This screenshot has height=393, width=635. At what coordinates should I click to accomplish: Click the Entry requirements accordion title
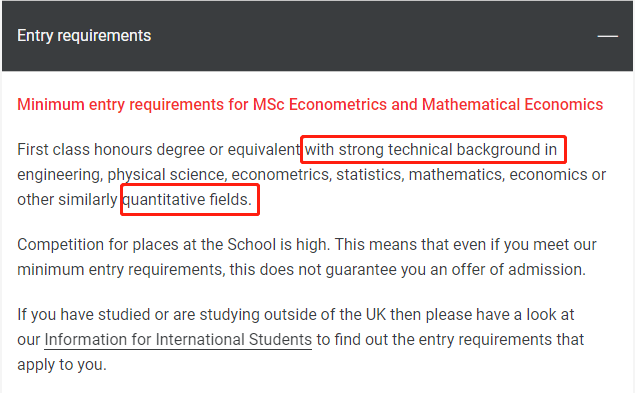[x=84, y=36]
